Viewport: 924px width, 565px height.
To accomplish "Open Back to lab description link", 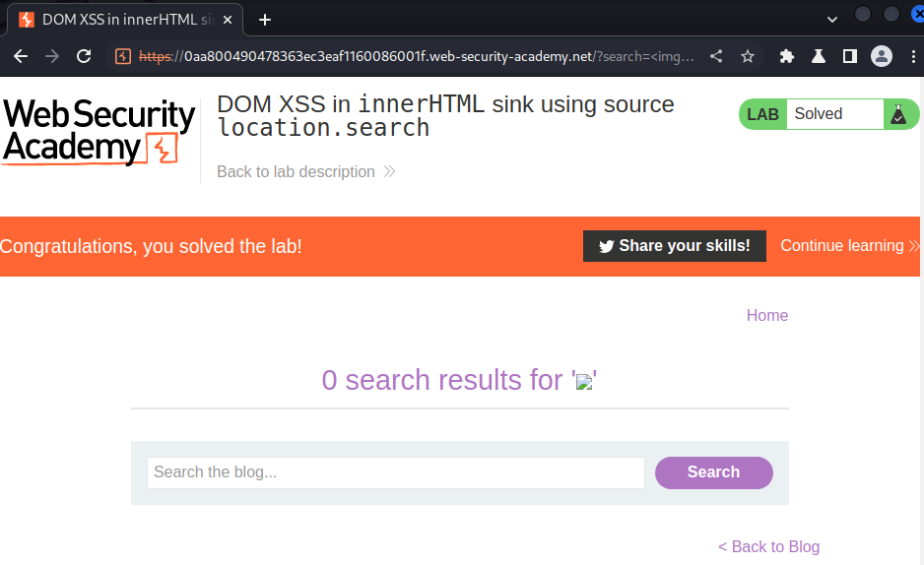I will [x=305, y=172].
